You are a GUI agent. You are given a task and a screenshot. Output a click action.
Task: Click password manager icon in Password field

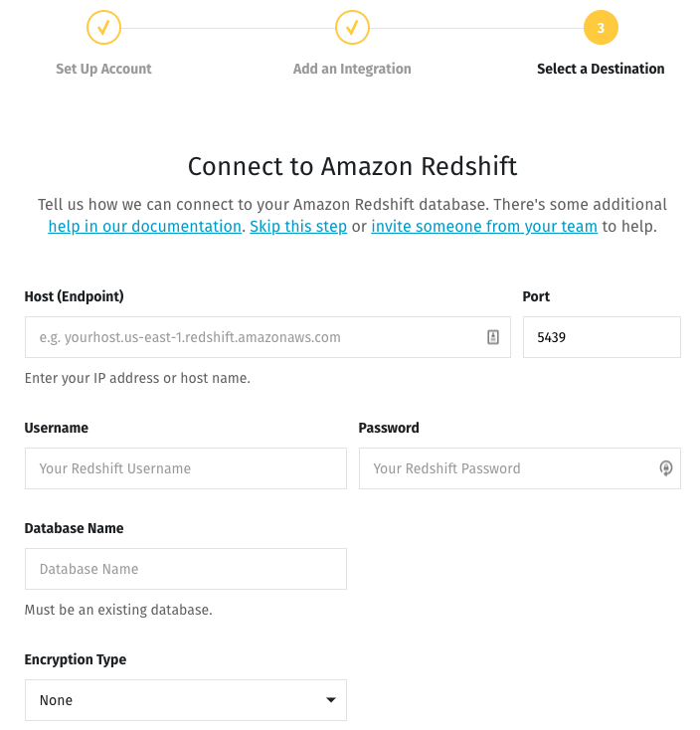tap(666, 468)
